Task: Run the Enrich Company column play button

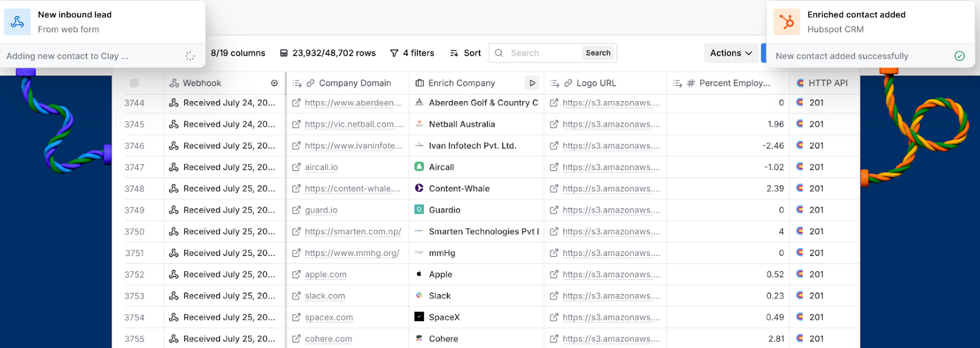Action: click(x=532, y=83)
